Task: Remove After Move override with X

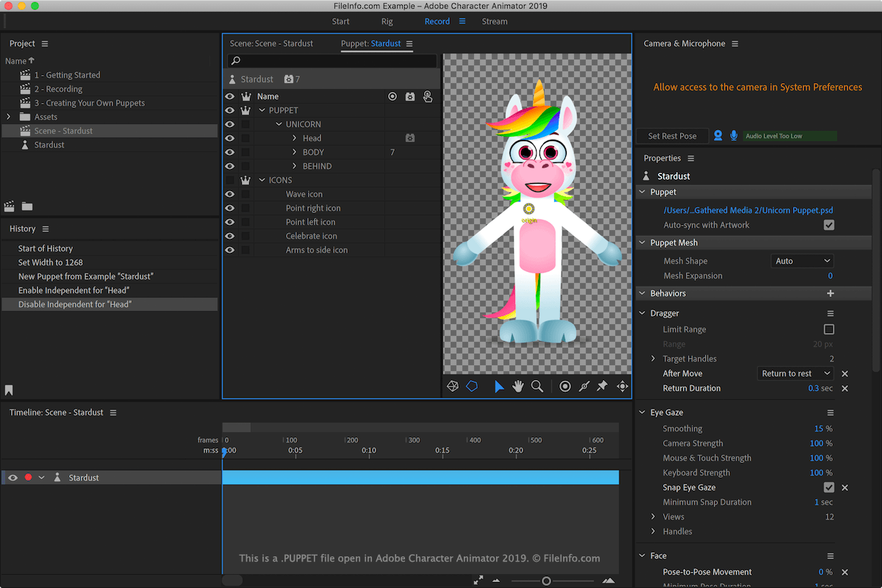Action: (x=845, y=374)
